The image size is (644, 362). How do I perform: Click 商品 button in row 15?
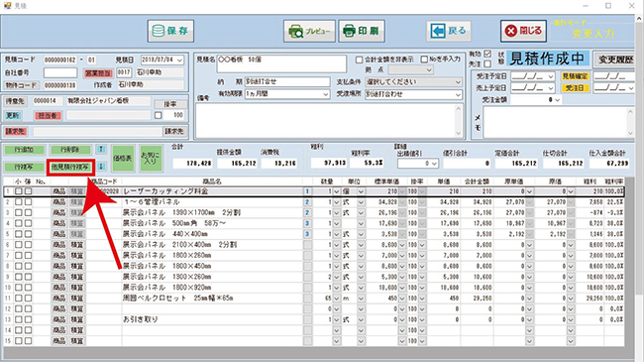[59, 341]
